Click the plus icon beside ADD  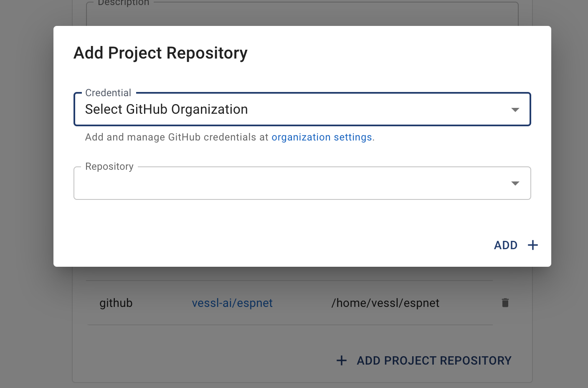click(x=532, y=245)
